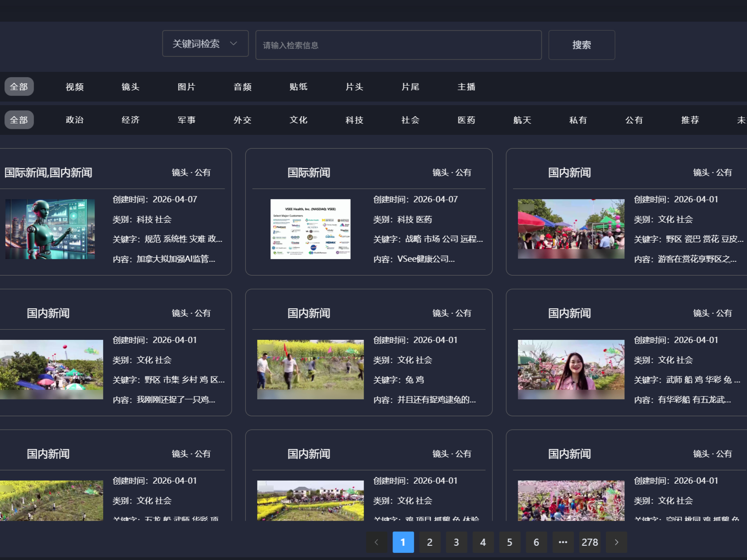Screen dimensions: 747x560
Task: Select the 科技 category filter
Action: click(x=354, y=120)
